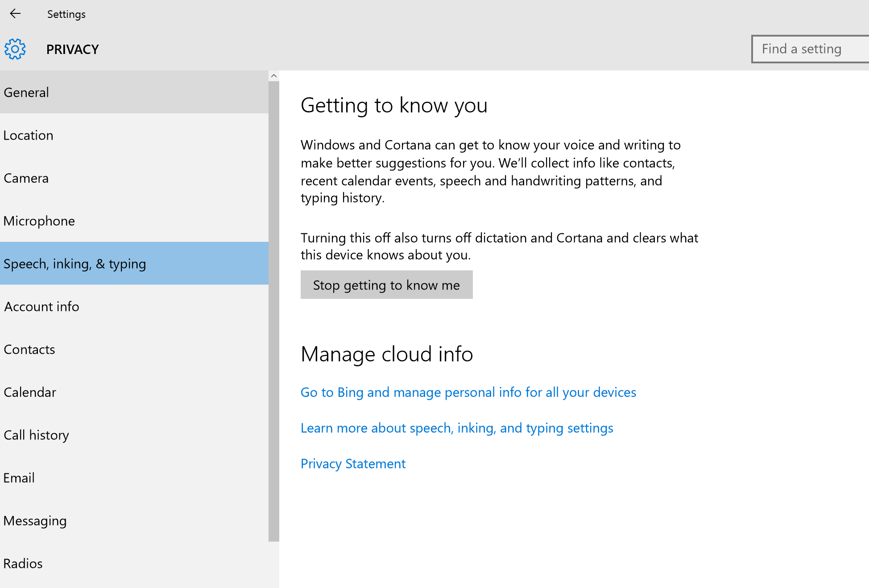Select Call history in the sidebar

click(134, 435)
